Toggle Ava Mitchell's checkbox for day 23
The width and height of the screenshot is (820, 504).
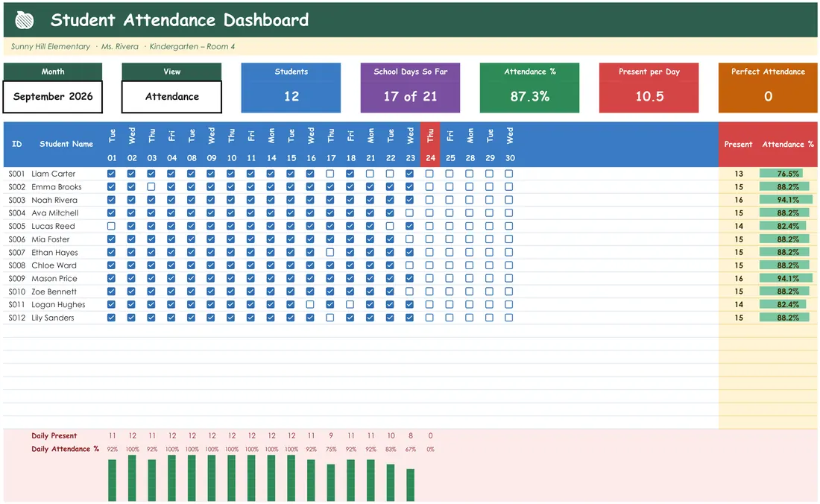tap(409, 212)
